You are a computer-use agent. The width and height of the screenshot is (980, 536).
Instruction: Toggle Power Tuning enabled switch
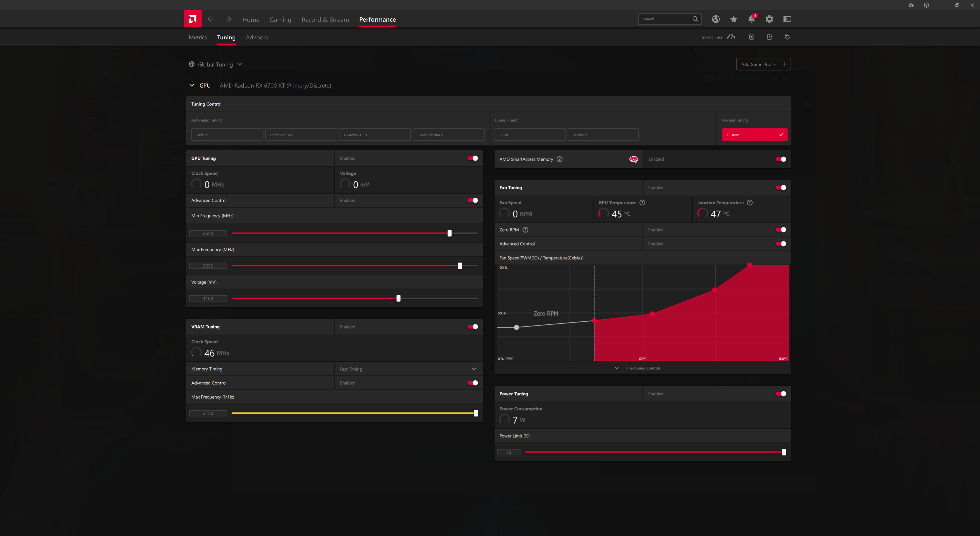pyautogui.click(x=781, y=393)
